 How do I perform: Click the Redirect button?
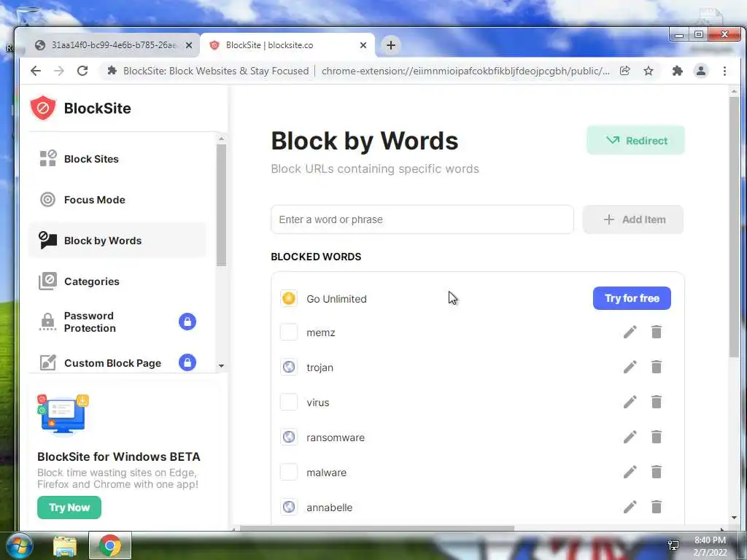pyautogui.click(x=635, y=141)
